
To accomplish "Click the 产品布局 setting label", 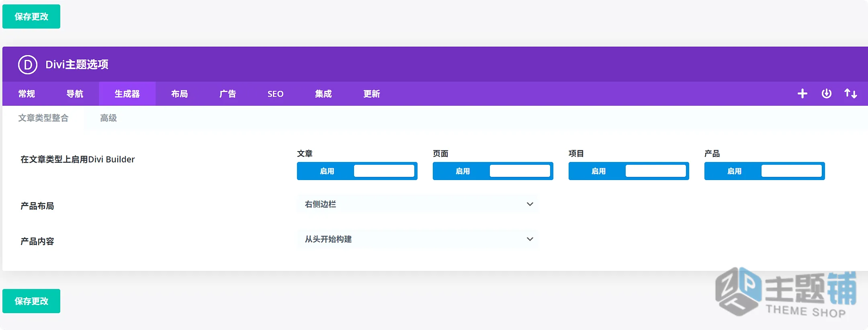I will point(37,206).
